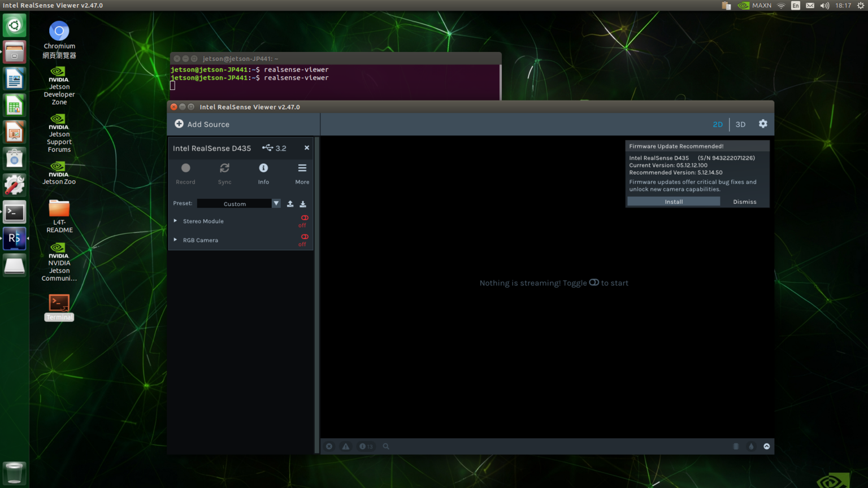
Task: Click the download preset arrow icon
Action: [303, 204]
